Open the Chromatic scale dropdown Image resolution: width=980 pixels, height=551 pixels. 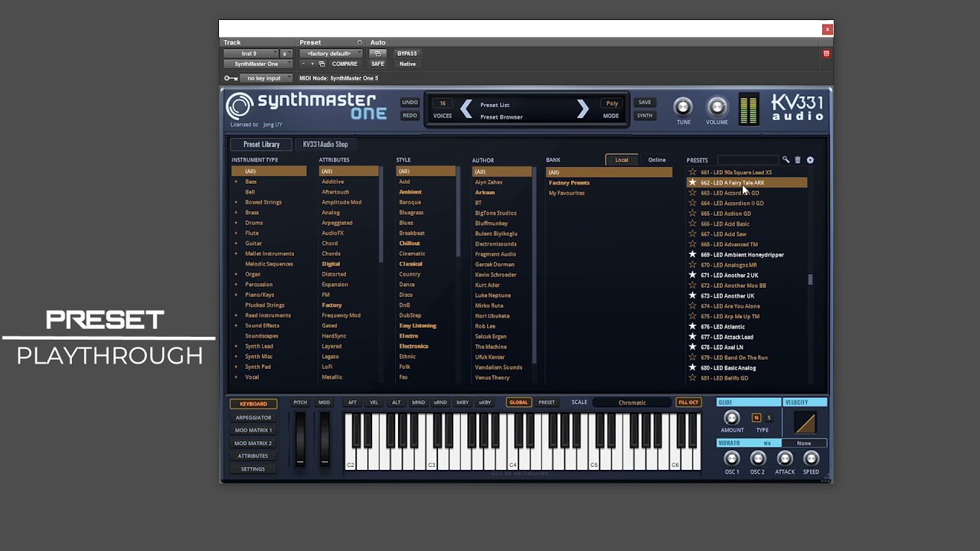tap(632, 403)
